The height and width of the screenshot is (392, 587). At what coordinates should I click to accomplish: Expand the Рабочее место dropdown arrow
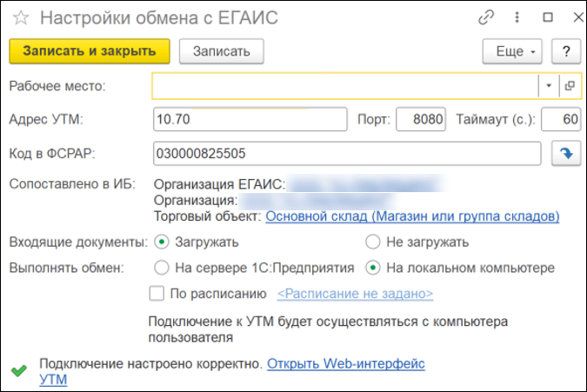click(550, 85)
